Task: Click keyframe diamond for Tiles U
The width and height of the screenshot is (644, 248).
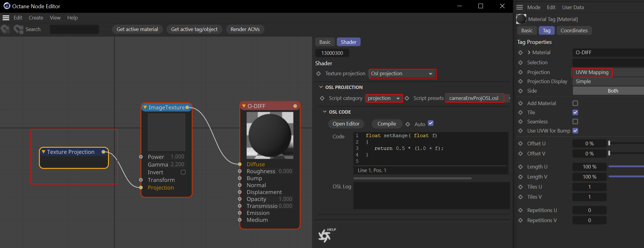Action: [520, 187]
